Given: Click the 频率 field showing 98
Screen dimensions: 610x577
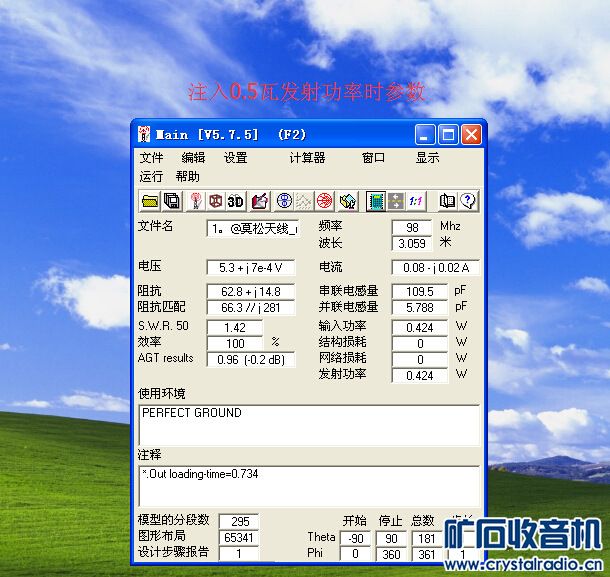Looking at the screenshot, I should coord(412,227).
